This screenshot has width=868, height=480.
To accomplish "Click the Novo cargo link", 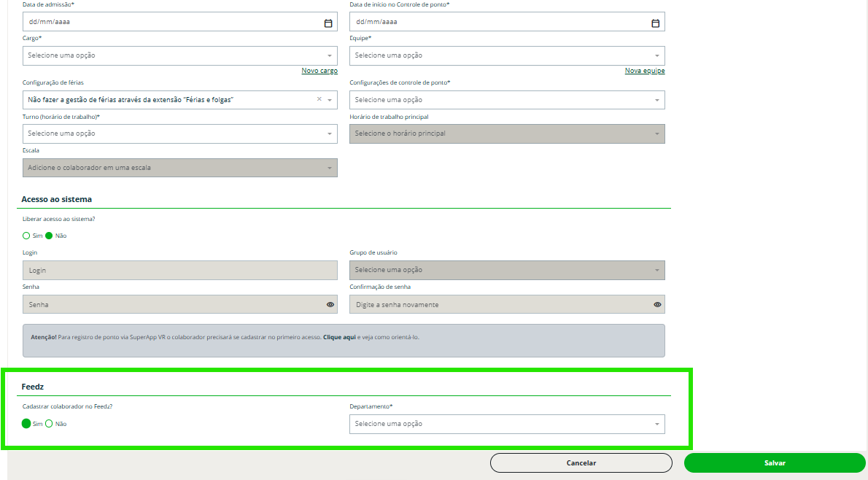I will coord(319,71).
